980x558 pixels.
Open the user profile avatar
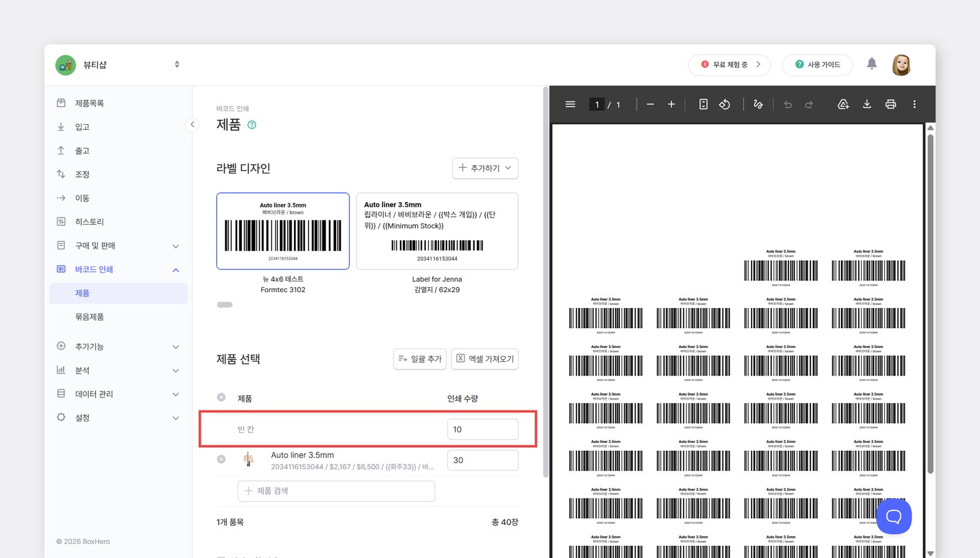tap(901, 64)
